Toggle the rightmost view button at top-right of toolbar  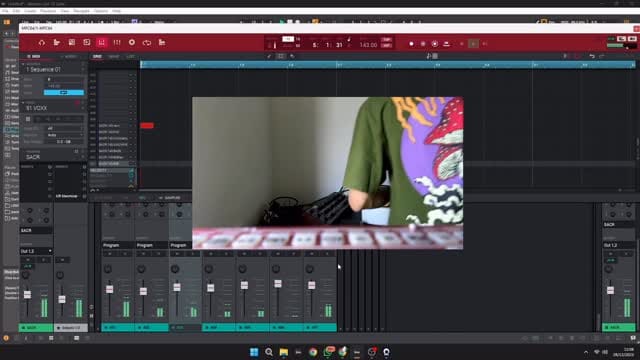[632, 39]
